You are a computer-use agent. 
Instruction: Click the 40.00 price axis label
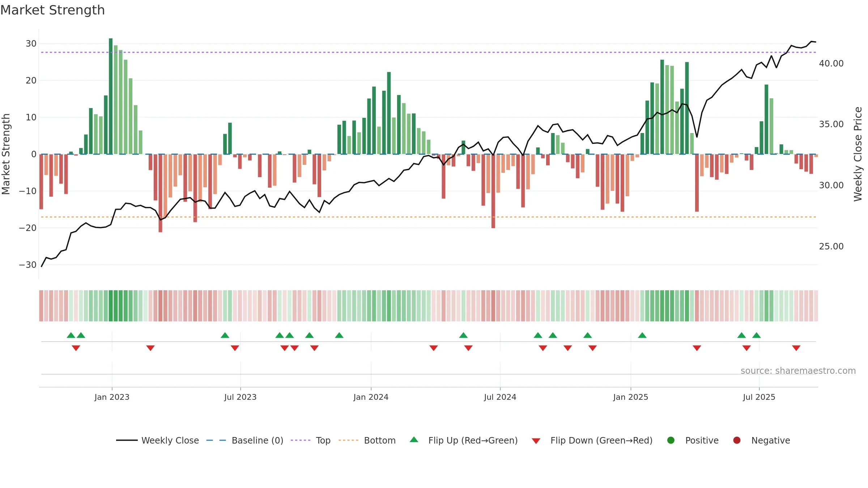tap(831, 63)
